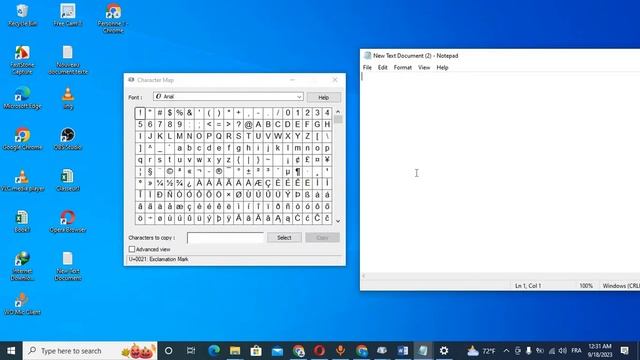Screen dimensions: 640x360
Task: Open Opera from the taskbar
Action: (x=320, y=351)
